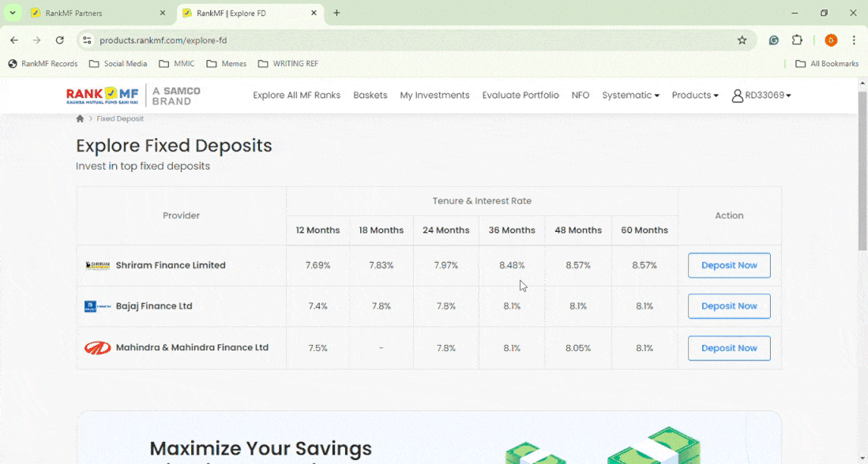Click the home breadcrumb icon

[x=80, y=118]
